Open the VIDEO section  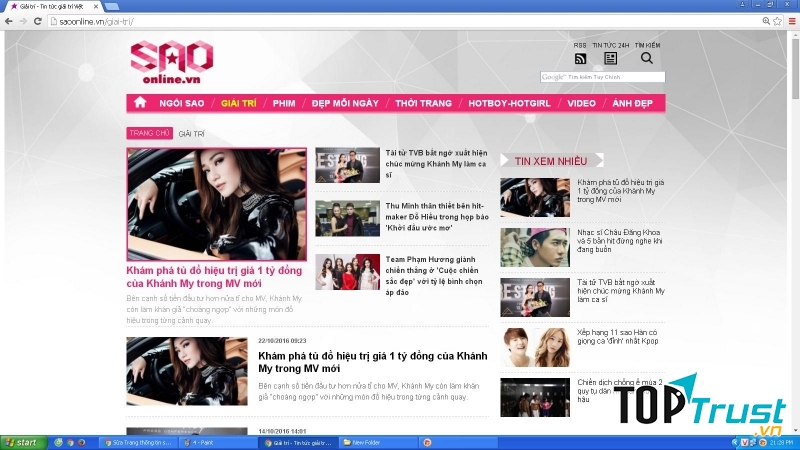(x=582, y=103)
